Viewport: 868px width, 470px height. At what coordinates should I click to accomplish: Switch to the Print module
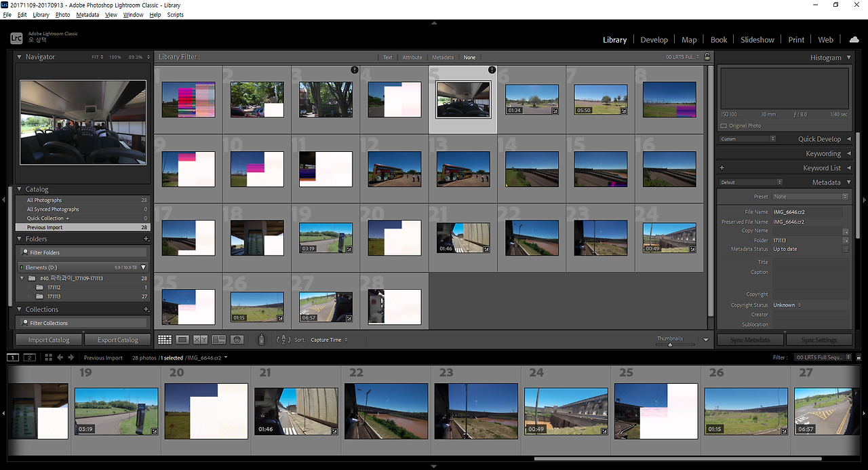coord(796,39)
